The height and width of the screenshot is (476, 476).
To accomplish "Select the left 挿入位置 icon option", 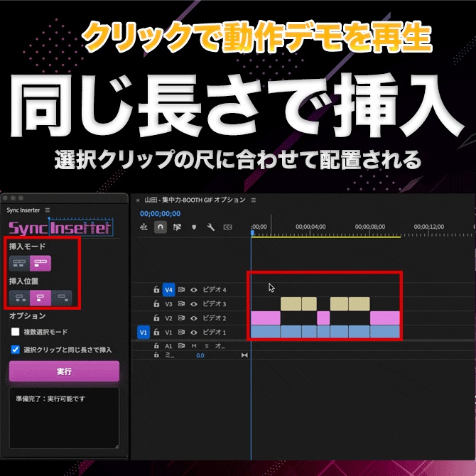I will coord(19,298).
